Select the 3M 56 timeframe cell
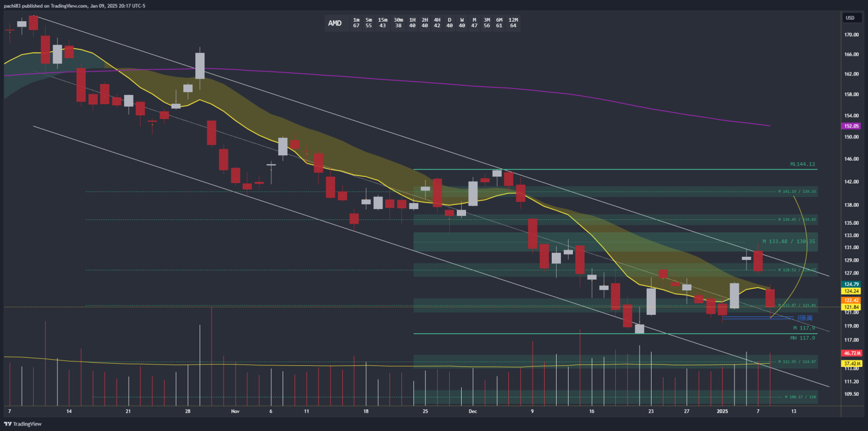 pos(487,23)
